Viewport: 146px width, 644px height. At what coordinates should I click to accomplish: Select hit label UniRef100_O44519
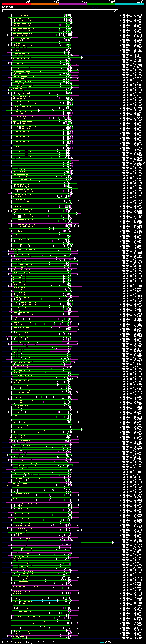tap(131, 402)
